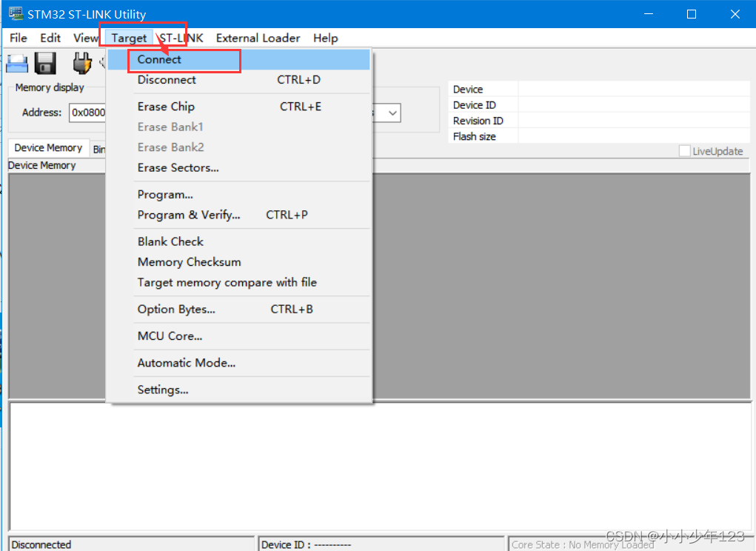The height and width of the screenshot is (551, 756).
Task: Toggle the LiveUpdate checkbox
Action: pyautogui.click(x=684, y=151)
